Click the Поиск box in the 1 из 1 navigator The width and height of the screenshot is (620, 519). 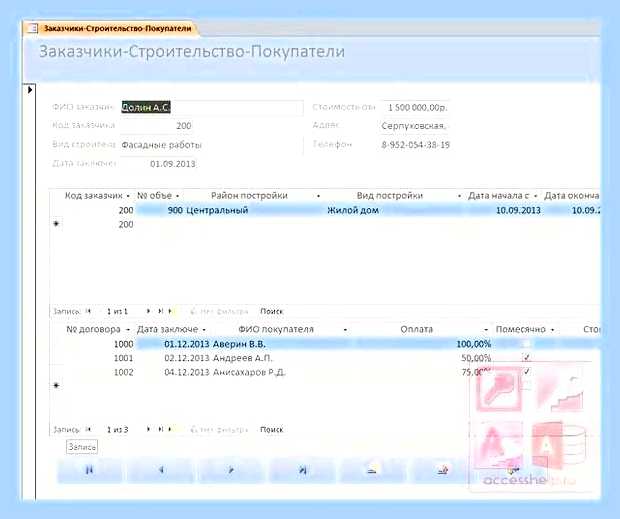(272, 311)
